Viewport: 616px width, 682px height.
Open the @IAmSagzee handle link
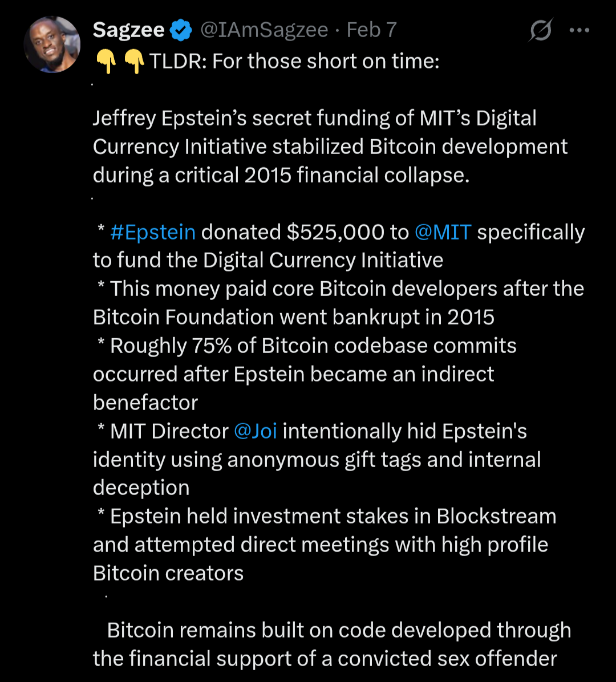264,30
